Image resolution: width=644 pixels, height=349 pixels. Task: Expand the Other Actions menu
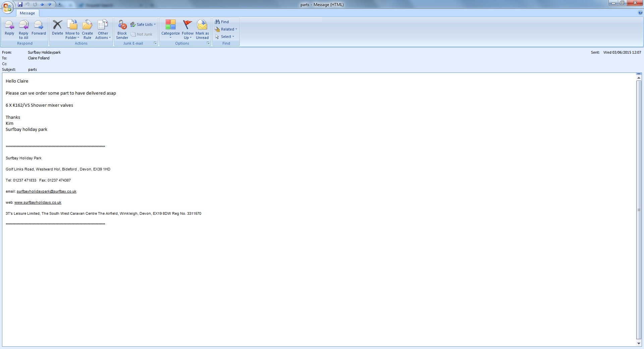[x=103, y=30]
